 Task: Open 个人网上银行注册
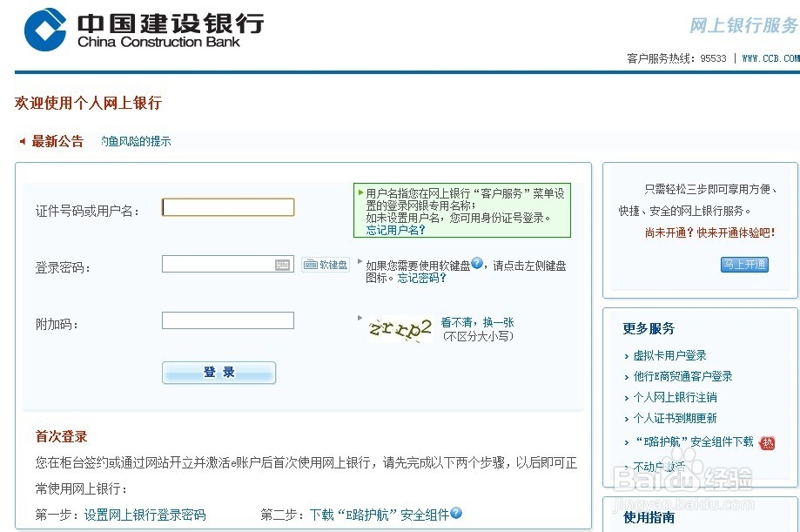pos(674,397)
